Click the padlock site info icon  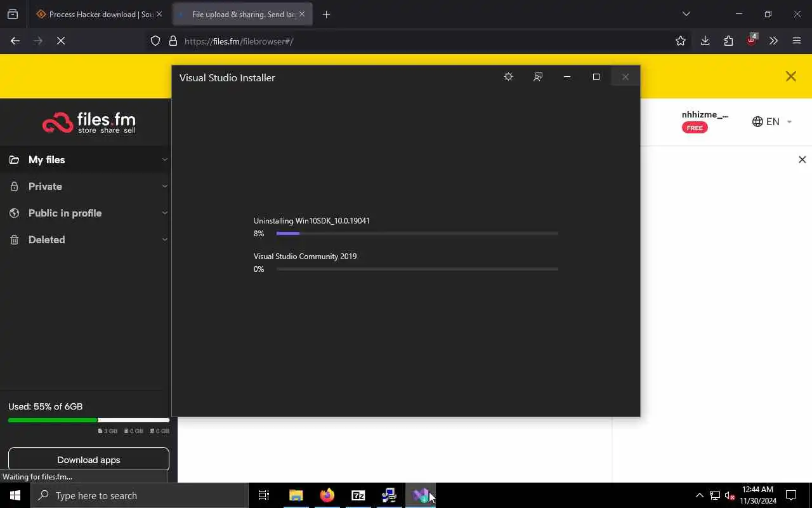173,41
